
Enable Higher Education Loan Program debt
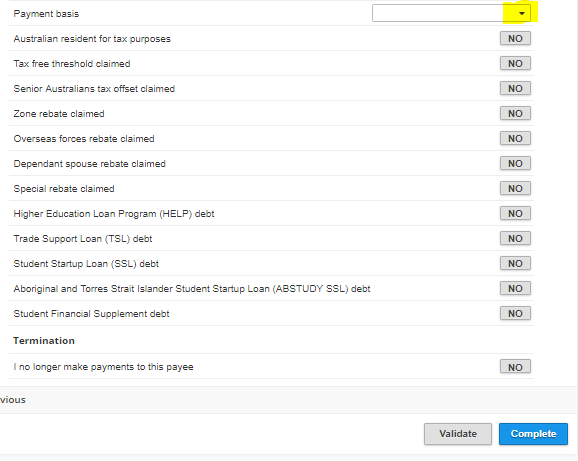coord(515,213)
